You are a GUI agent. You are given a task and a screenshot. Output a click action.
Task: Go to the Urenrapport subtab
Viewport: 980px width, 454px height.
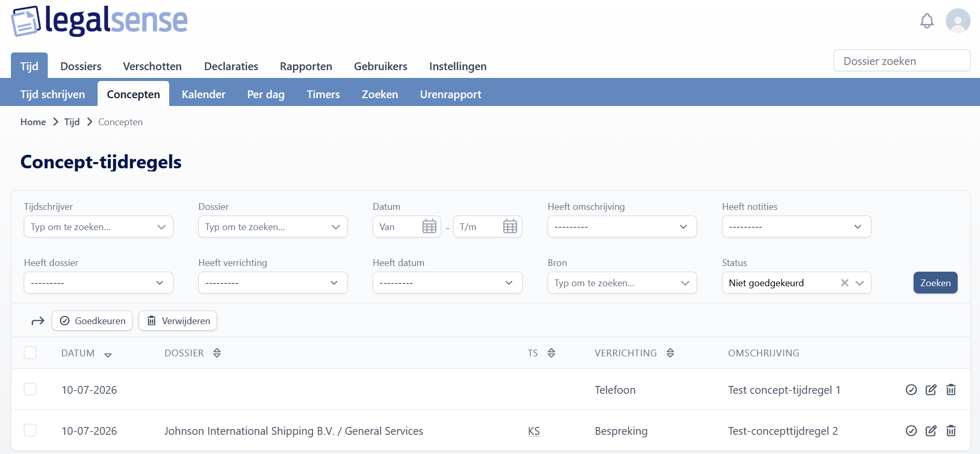tap(451, 94)
